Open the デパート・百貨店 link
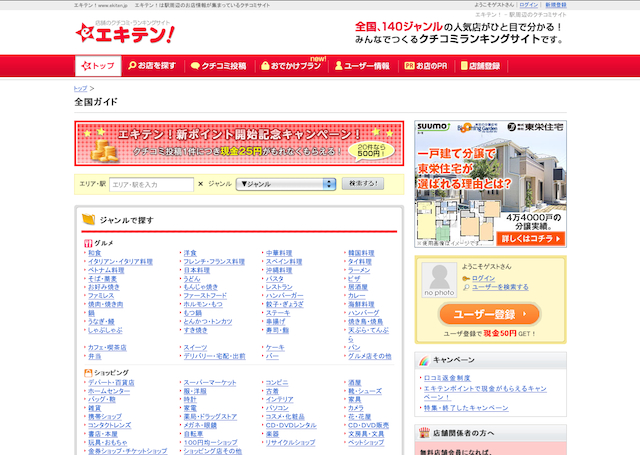Screen dimensions: 640x455 point(111,383)
